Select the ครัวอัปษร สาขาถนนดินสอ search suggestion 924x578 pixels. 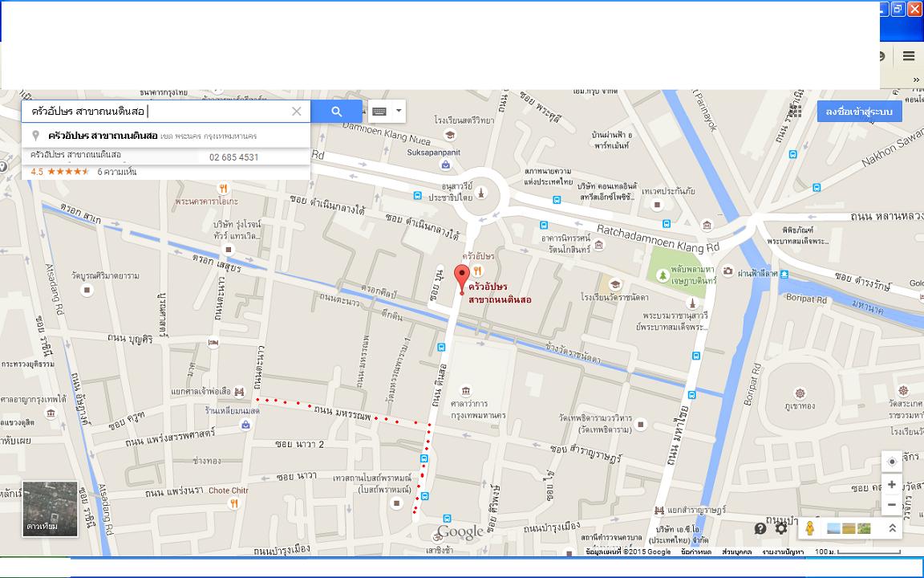(x=165, y=136)
